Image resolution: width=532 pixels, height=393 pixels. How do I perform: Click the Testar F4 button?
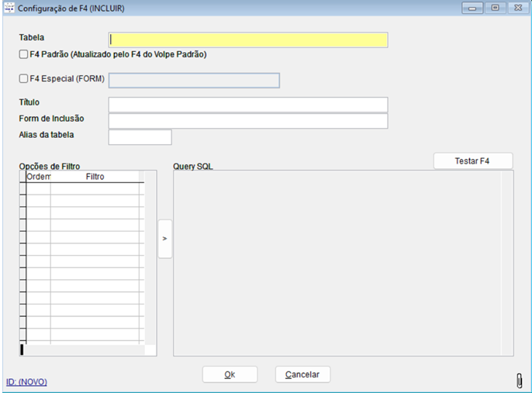[473, 160]
